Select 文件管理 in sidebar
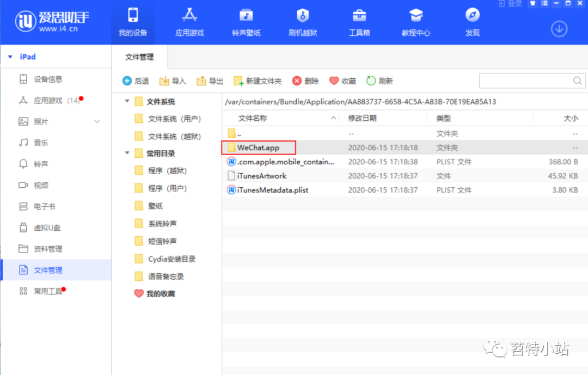Image resolution: width=588 pixels, height=375 pixels. tap(56, 270)
